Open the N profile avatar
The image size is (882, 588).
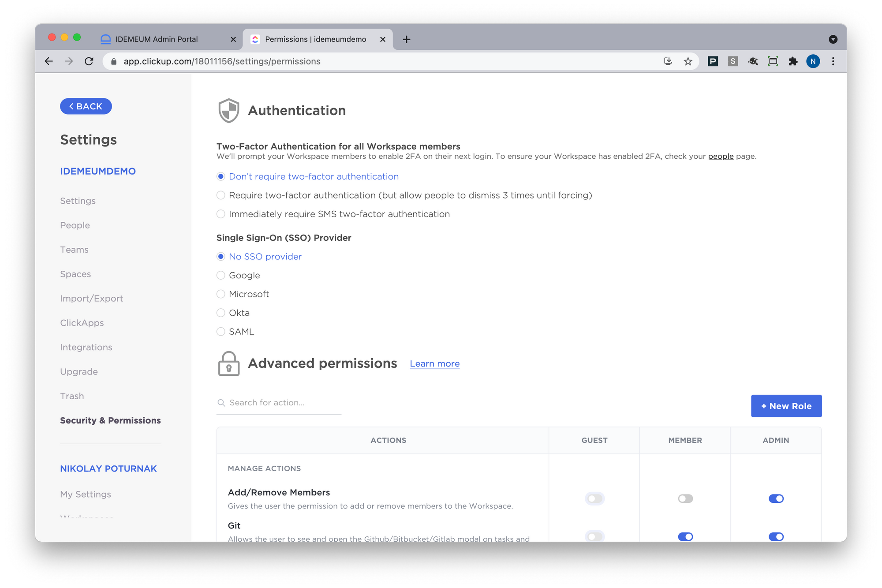(x=813, y=61)
